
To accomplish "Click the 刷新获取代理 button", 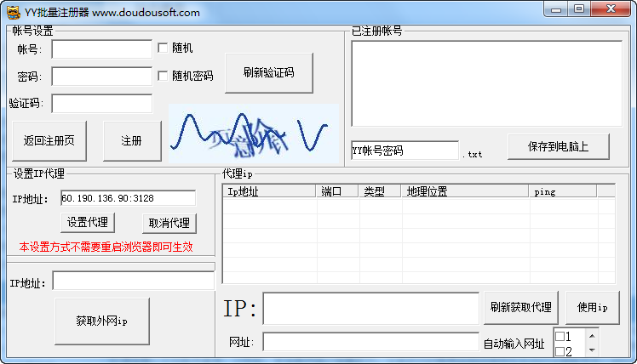I will point(521,308).
